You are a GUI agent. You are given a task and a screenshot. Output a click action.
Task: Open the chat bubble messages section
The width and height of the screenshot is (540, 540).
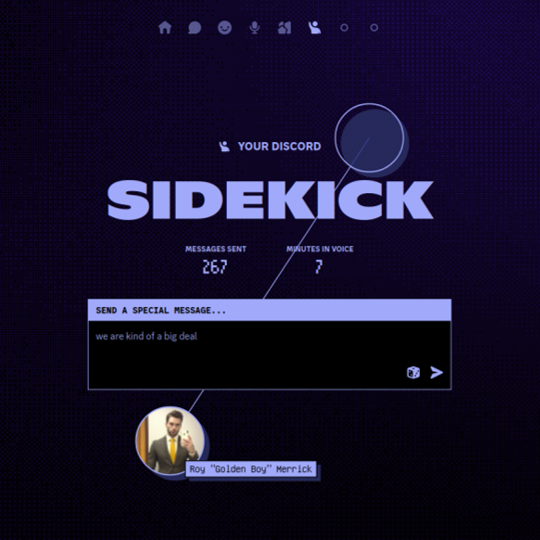195,28
